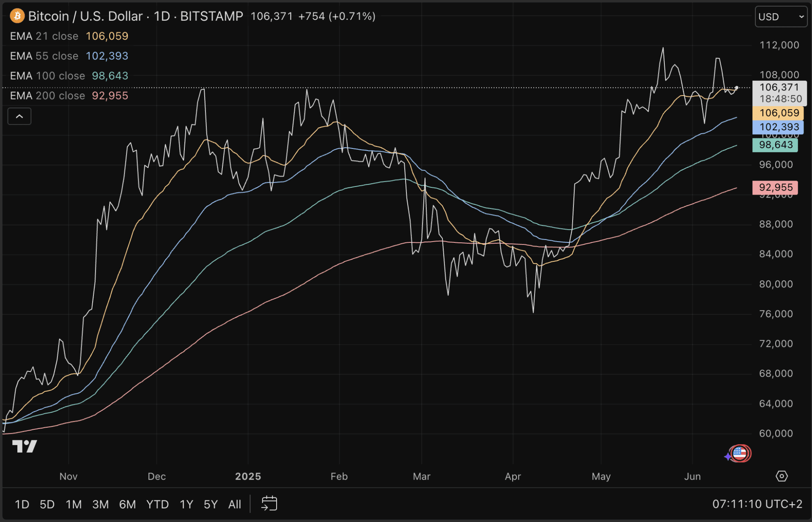The height and width of the screenshot is (522, 812).
Task: Open the USD currency dropdown
Action: coord(781,17)
